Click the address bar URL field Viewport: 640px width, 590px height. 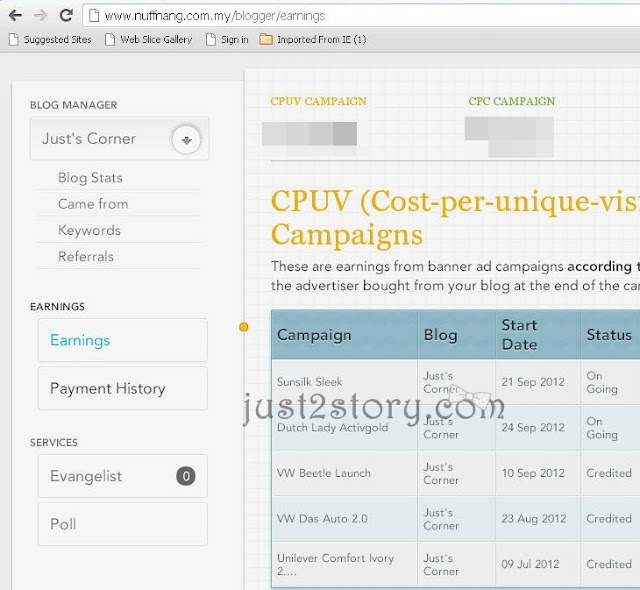point(361,16)
